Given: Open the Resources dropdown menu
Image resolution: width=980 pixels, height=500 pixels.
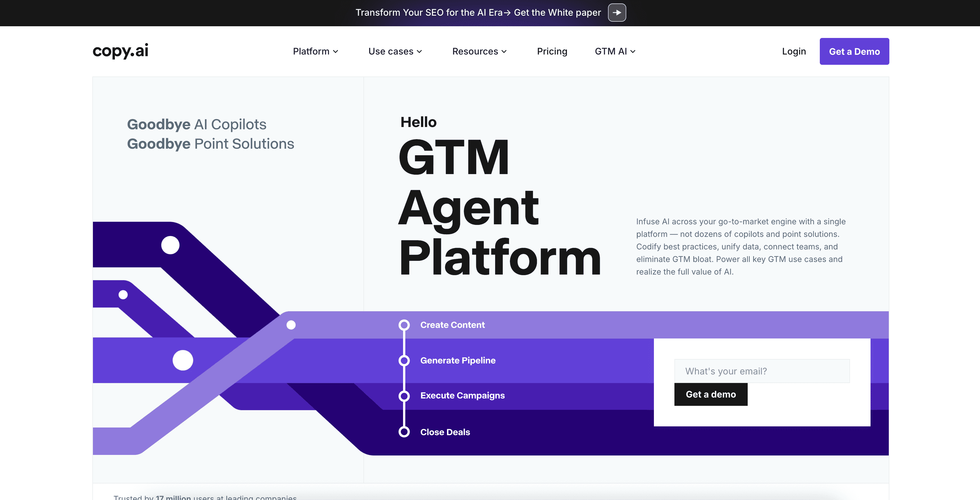Looking at the screenshot, I should 479,51.
